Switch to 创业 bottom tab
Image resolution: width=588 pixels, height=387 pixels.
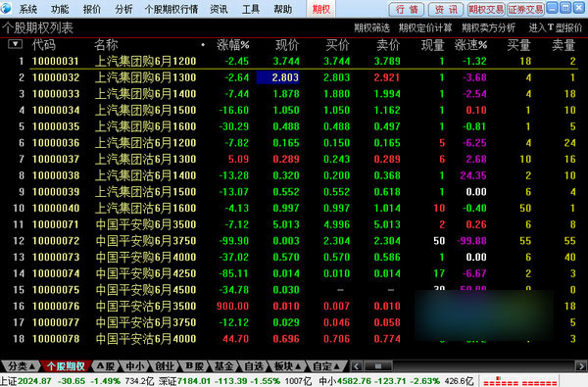[x=165, y=366]
